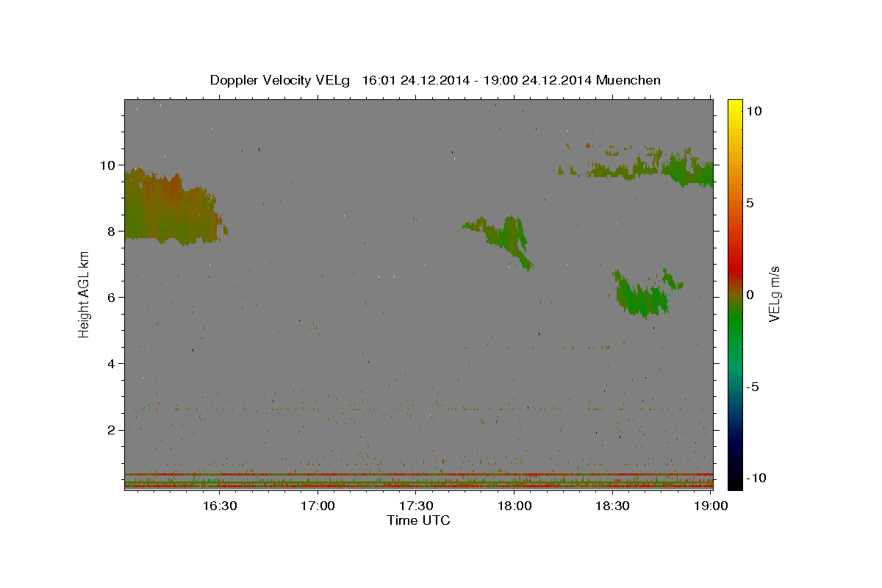Image resolution: width=882 pixels, height=588 pixels.
Task: Click the 18:00 time tick label
Action: 514,506
